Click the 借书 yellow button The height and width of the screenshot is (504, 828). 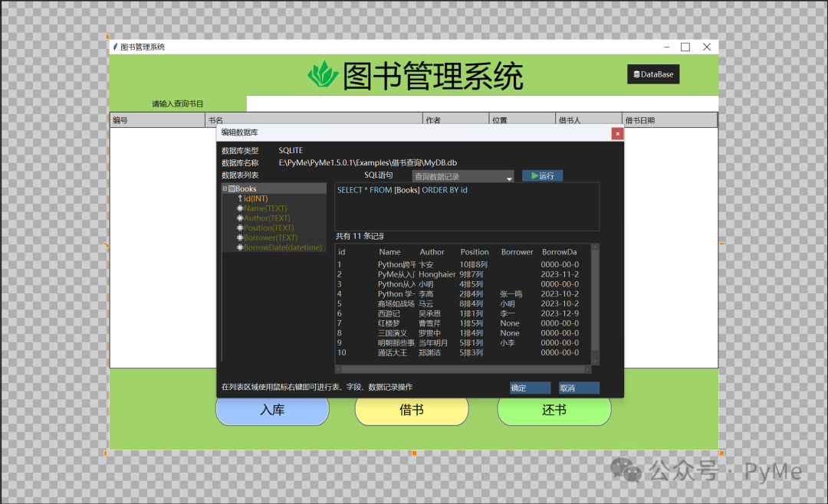[412, 410]
